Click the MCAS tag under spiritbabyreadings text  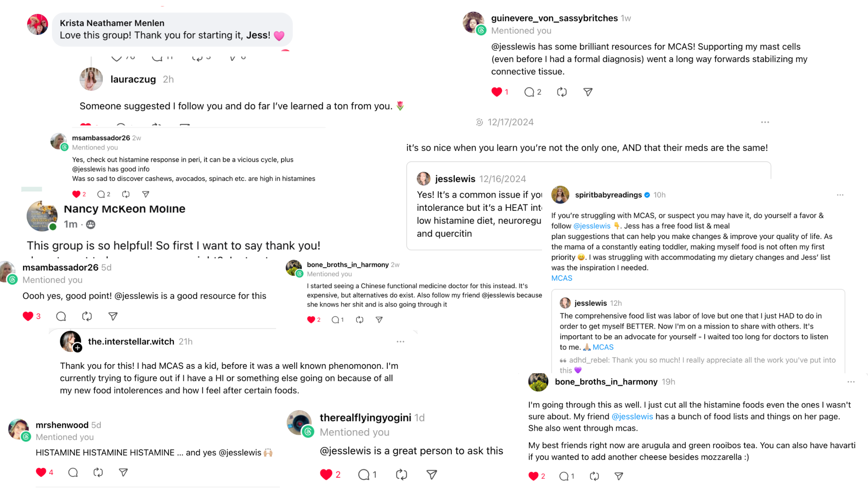point(562,278)
